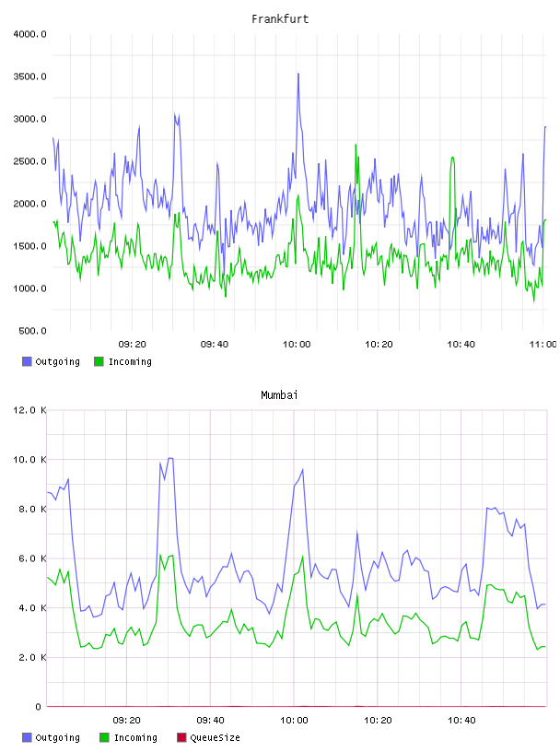Click the green Incoming swatch in Frankfurt legend
Screen dimensions: 560x752
[99, 361]
